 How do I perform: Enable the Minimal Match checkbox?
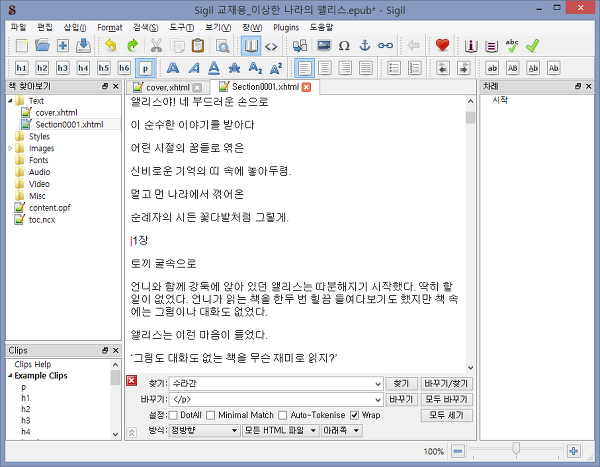point(210,415)
